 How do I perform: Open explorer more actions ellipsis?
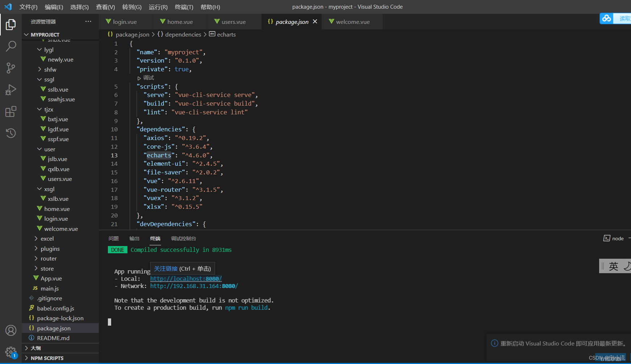click(88, 22)
